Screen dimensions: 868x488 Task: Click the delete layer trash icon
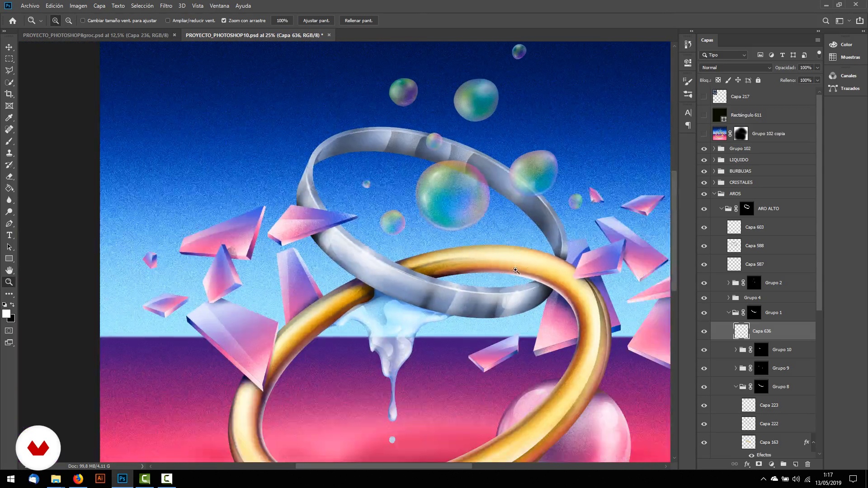(x=808, y=464)
